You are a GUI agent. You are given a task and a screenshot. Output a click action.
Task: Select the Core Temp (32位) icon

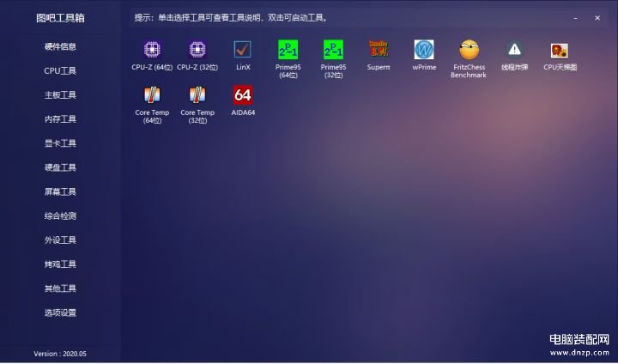197,95
